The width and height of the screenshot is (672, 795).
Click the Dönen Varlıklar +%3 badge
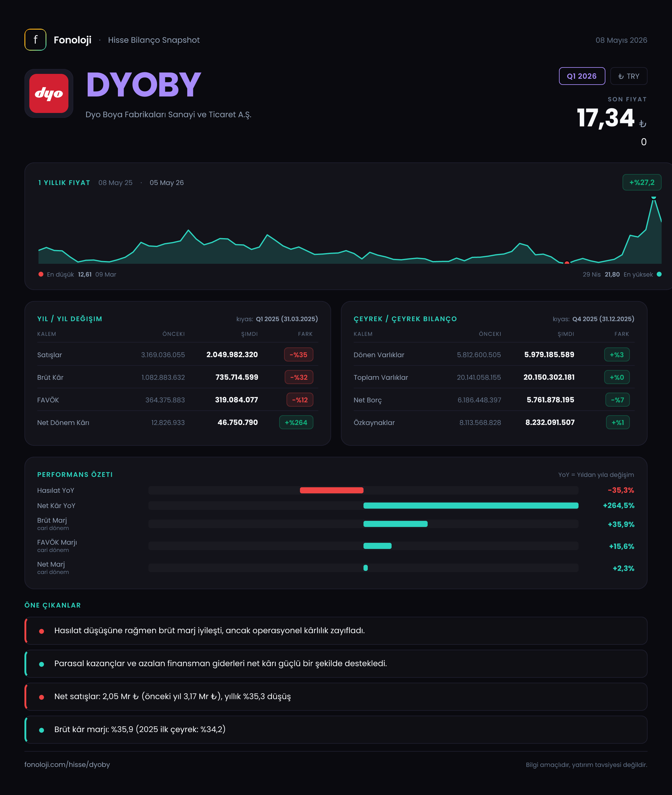click(617, 354)
